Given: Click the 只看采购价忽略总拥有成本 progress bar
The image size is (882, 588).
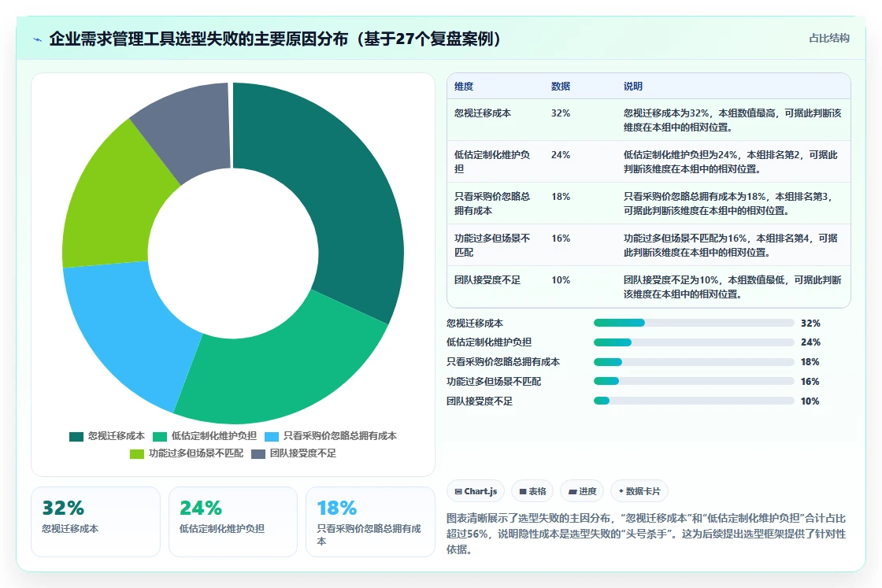Looking at the screenshot, I should pyautogui.click(x=694, y=362).
